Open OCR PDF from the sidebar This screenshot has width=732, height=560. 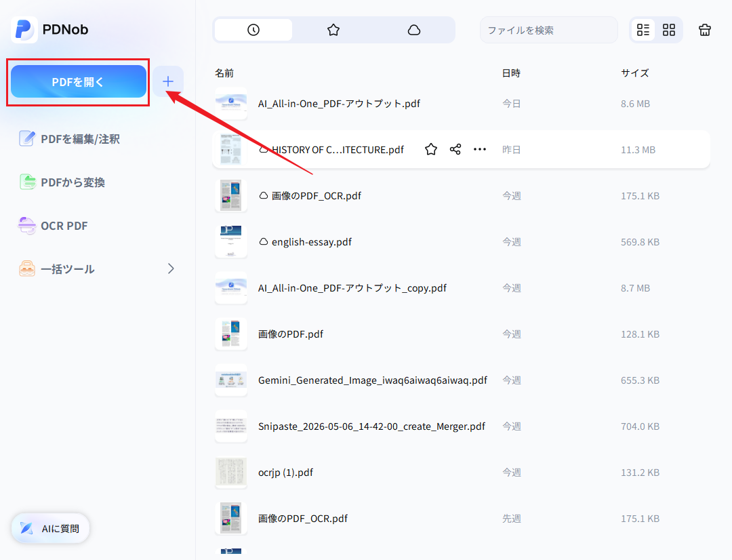coord(53,226)
